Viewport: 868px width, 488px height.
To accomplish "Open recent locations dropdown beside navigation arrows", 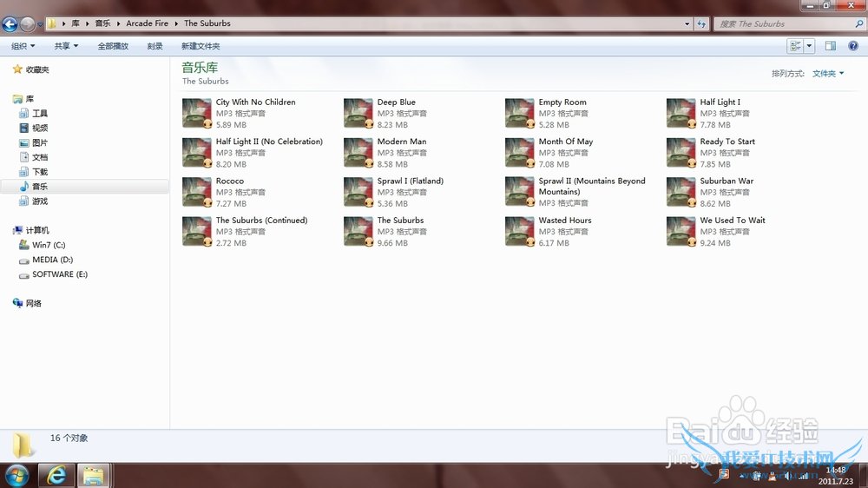I will 40,24.
